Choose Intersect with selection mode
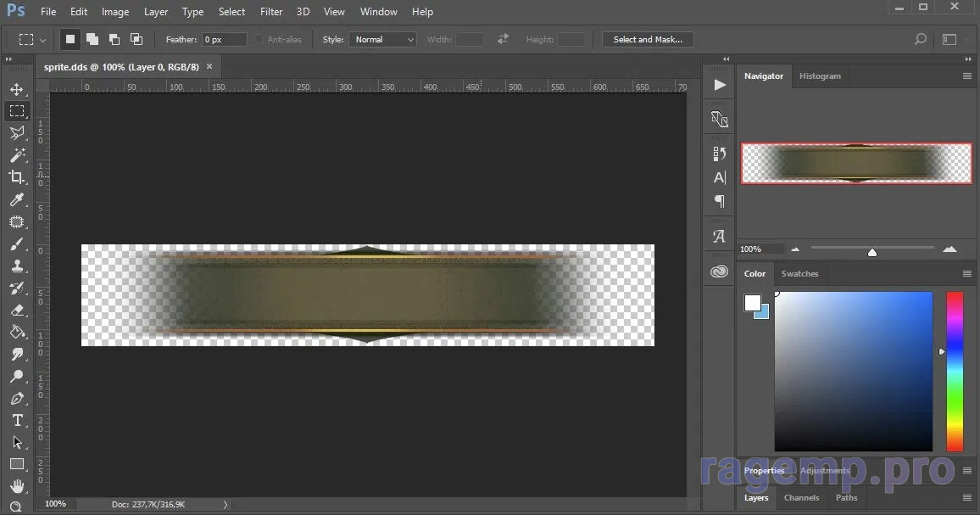980x515 pixels. (x=136, y=40)
